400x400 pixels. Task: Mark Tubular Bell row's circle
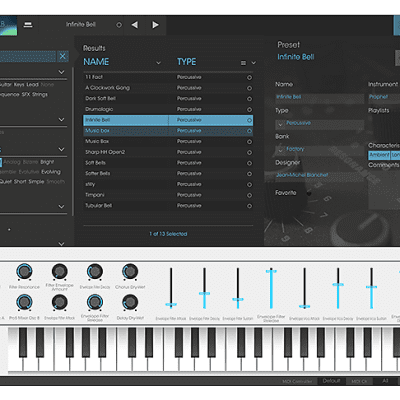[x=249, y=206]
